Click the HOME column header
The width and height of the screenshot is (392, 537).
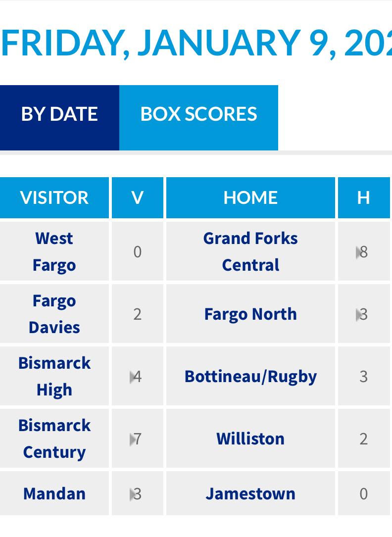[x=250, y=197]
